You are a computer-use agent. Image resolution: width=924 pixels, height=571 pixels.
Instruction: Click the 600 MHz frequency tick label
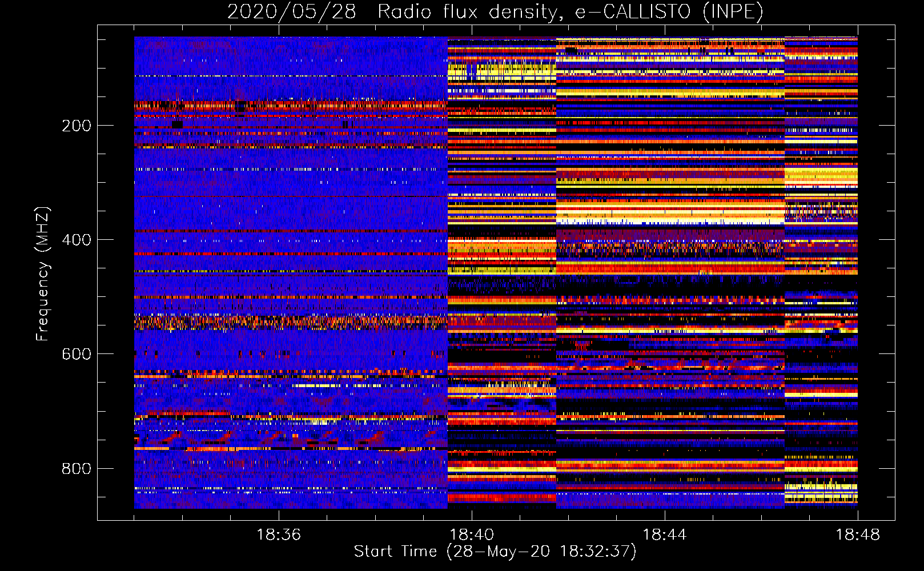pos(77,354)
